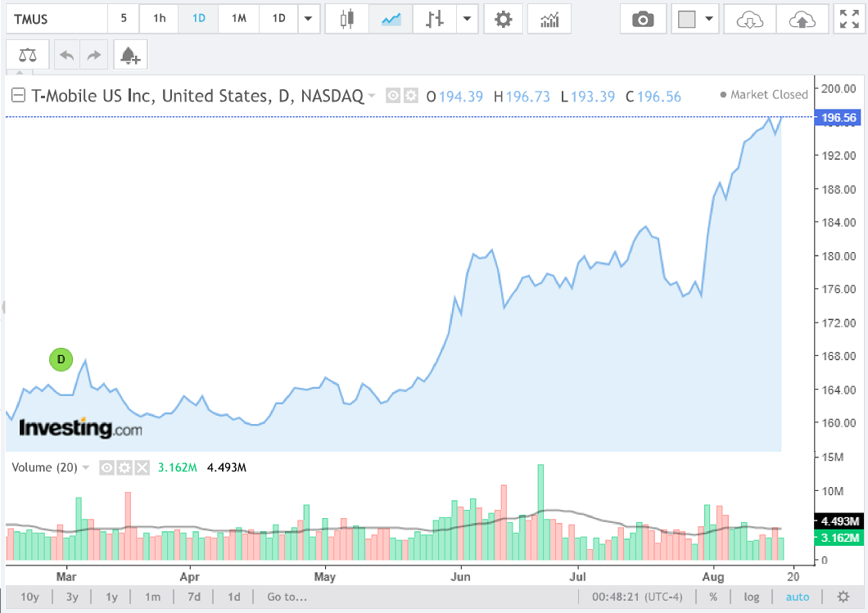Click the load chart cloud download icon
This screenshot has width=868, height=613.
coord(749,19)
